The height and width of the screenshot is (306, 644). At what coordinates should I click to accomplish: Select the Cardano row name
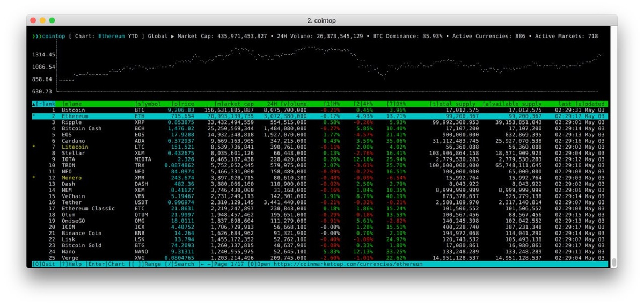point(74,141)
